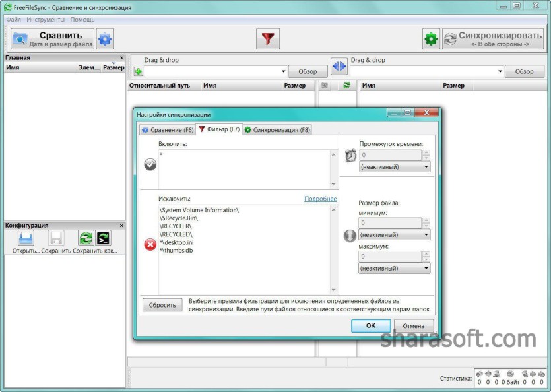
Task: Open synchronization settings via the green gear icon
Action: (431, 39)
